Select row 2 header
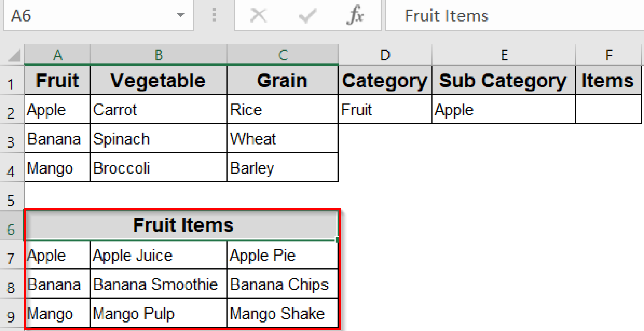Image resolution: width=644 pixels, height=331 pixels. [x=11, y=113]
